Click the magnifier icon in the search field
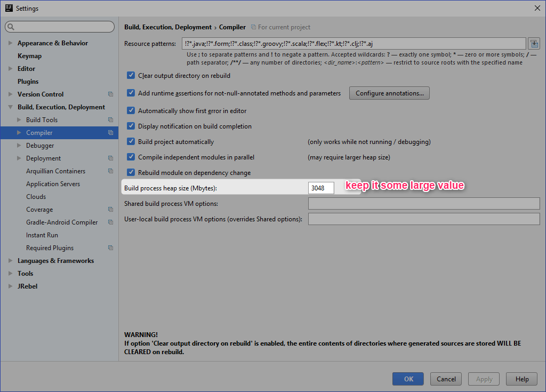546x392 pixels. pos(10,27)
